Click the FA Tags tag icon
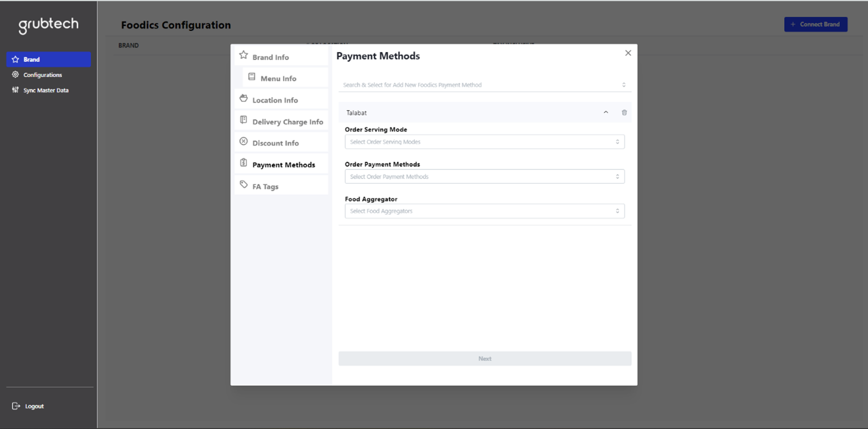Viewport: 868px width, 429px height. coord(243,184)
